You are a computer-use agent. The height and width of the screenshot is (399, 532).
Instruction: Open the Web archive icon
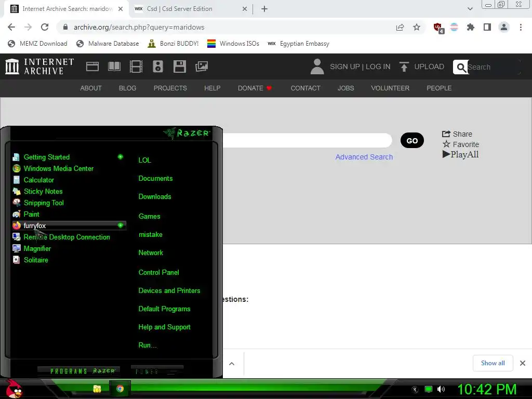pyautogui.click(x=92, y=66)
